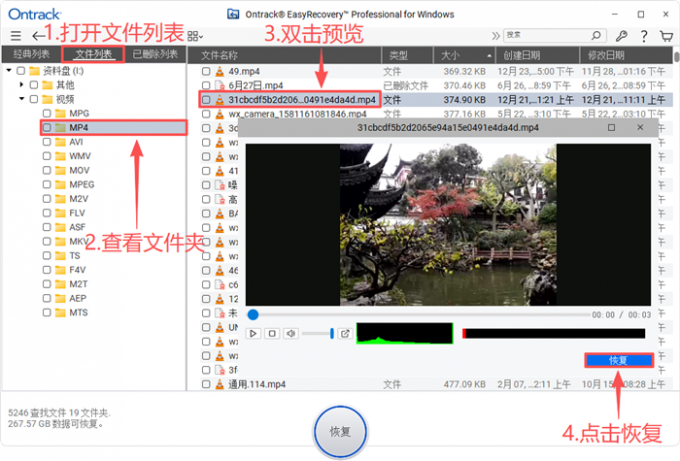Sort by 创建日期 column header
Screen dimensions: 680x461
pyautogui.click(x=537, y=55)
